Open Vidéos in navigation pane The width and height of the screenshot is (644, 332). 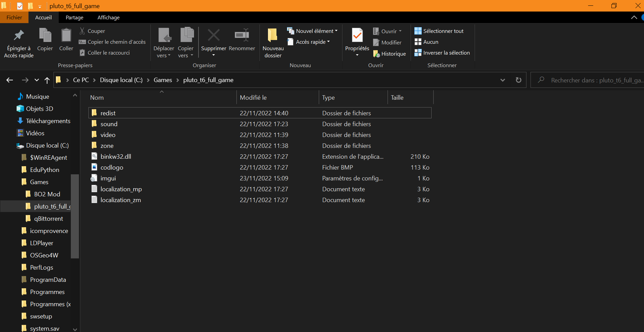tap(31, 133)
